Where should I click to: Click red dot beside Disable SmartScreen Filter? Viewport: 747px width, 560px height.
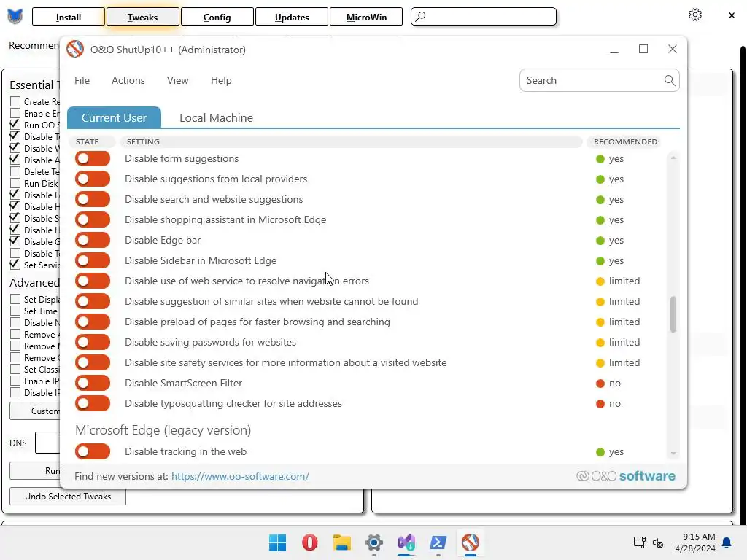[x=600, y=384]
